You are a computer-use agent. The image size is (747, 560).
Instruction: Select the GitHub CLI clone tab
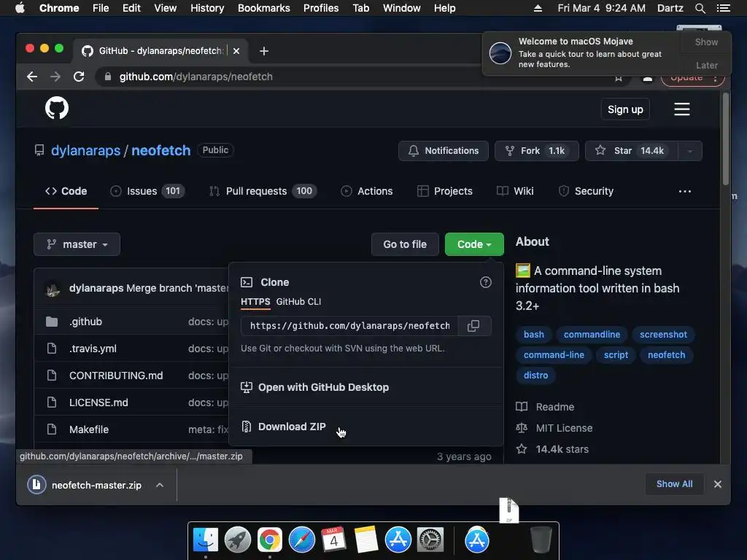[x=298, y=302]
